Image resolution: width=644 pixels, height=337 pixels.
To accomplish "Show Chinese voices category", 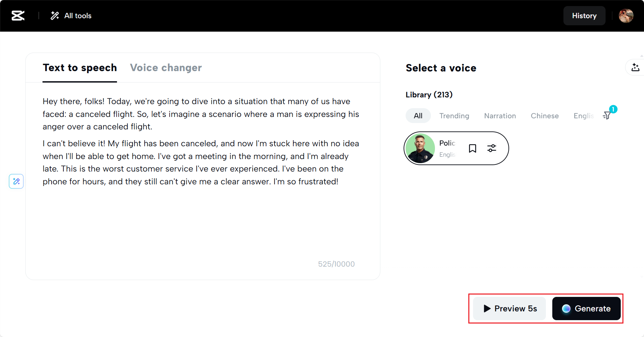I will [545, 116].
